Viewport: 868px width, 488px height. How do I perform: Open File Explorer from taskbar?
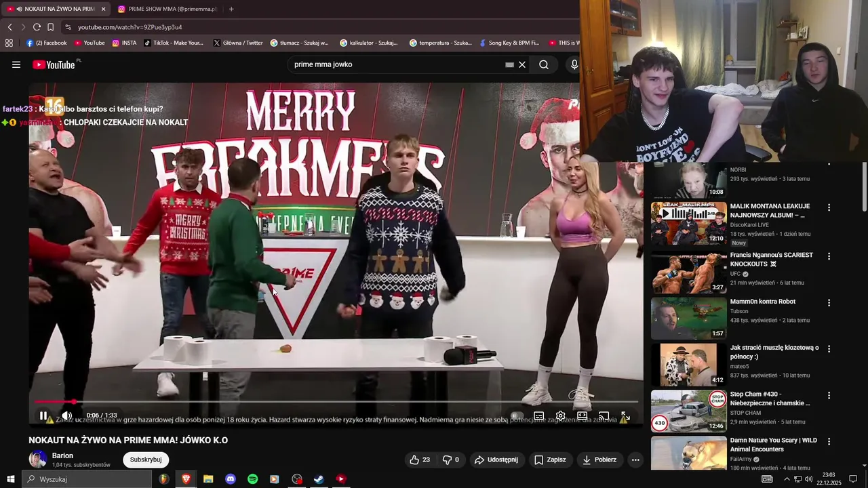(208, 479)
